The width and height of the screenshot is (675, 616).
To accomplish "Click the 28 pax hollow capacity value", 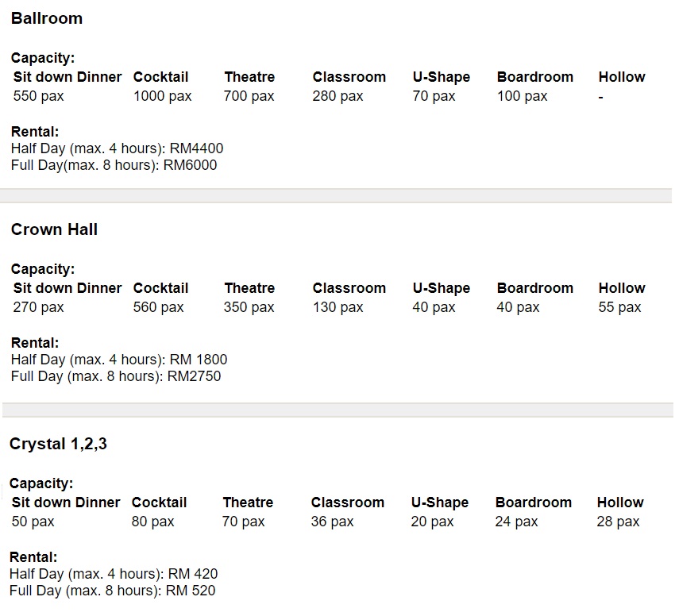I will (x=619, y=522).
